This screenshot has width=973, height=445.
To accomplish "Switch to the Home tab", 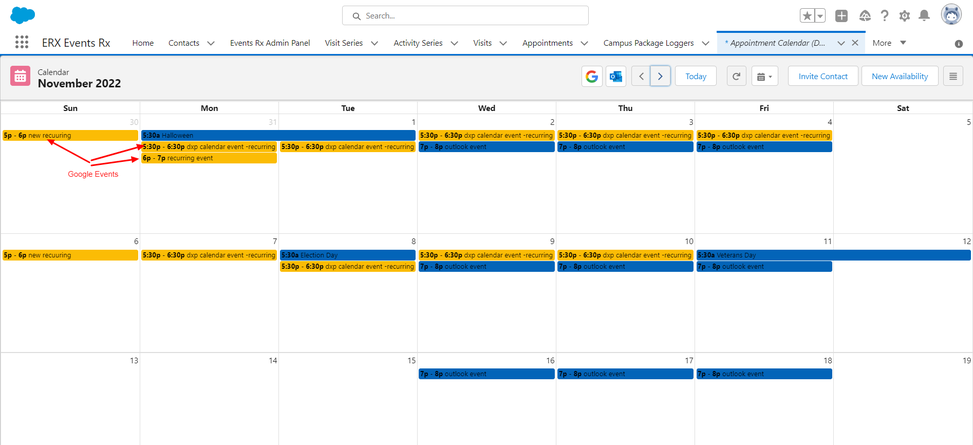I will click(x=143, y=43).
